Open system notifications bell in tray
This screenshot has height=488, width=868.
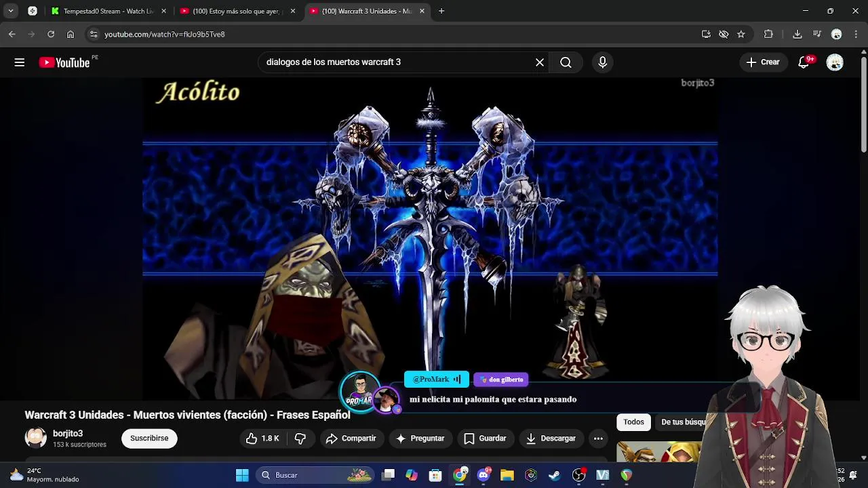[853, 475]
